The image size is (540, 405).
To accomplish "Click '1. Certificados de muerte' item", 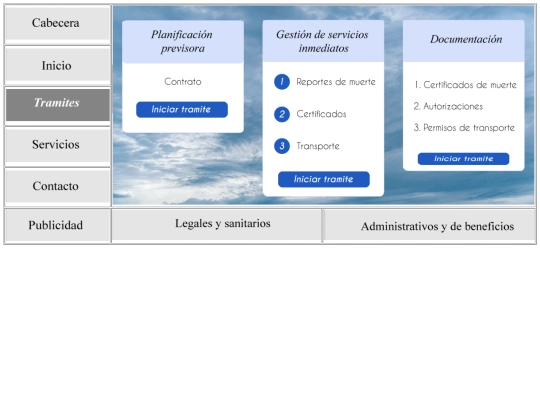I will [465, 85].
